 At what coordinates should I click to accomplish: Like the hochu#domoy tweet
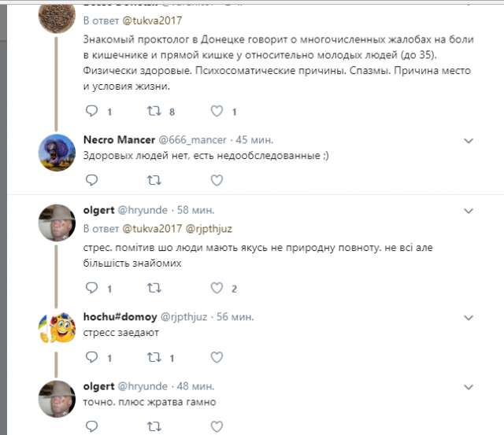[x=217, y=357]
